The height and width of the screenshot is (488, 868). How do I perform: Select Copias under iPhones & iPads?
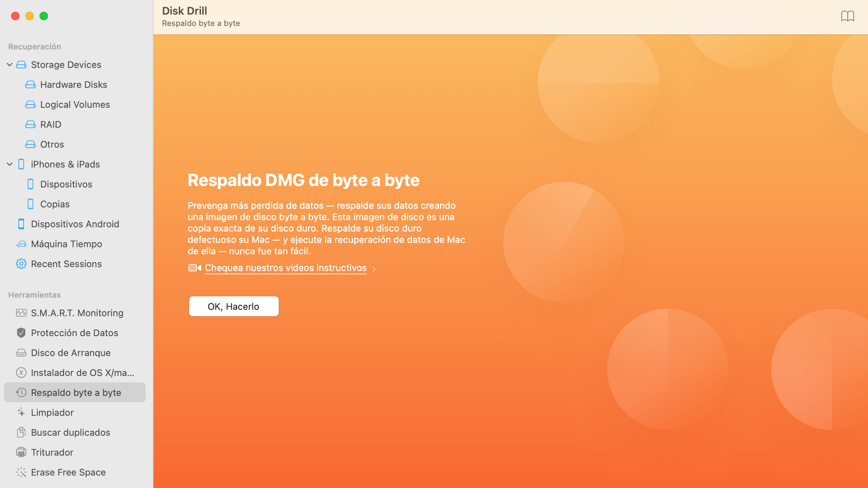(x=55, y=204)
